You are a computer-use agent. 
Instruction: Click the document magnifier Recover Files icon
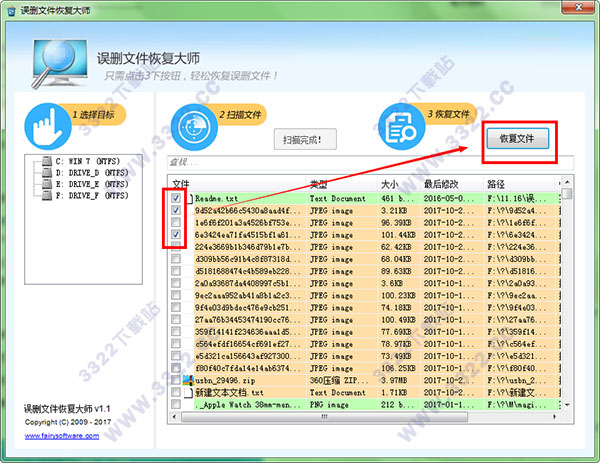401,127
